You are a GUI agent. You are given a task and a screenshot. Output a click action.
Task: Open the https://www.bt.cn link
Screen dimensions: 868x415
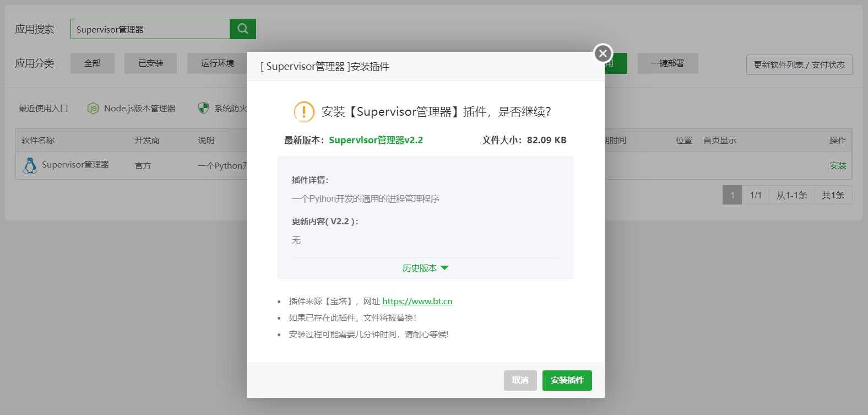[417, 301]
